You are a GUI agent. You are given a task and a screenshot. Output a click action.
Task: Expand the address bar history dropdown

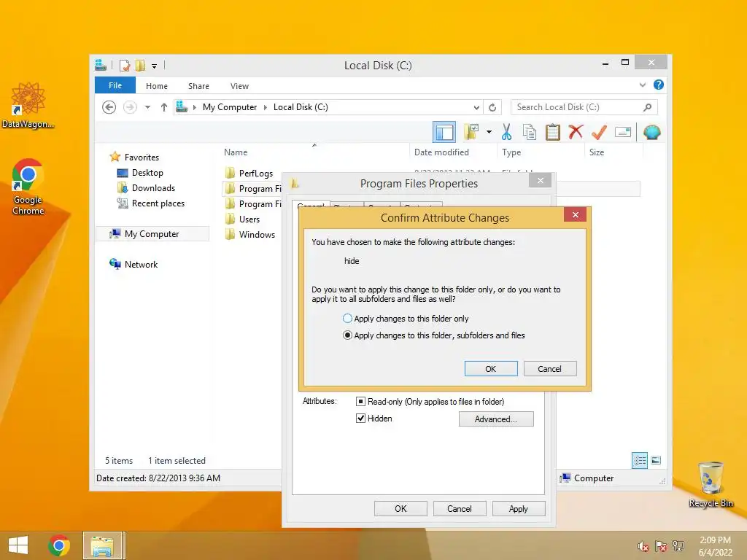pos(476,107)
